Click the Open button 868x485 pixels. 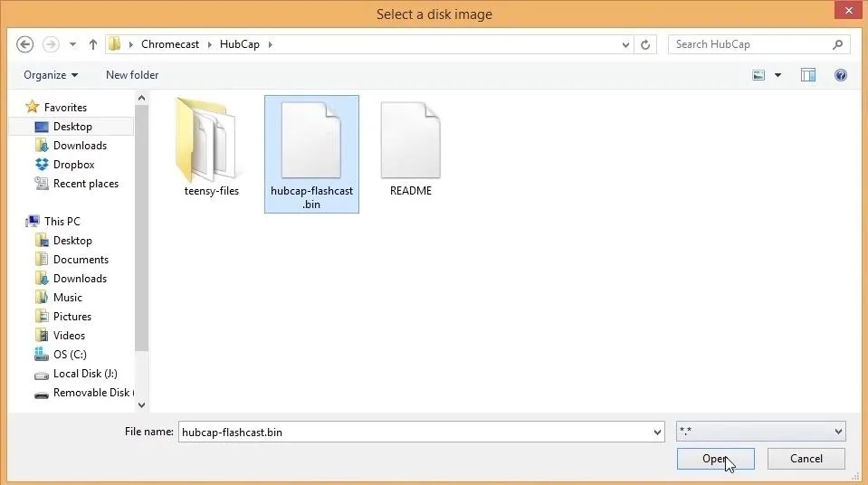[715, 459]
